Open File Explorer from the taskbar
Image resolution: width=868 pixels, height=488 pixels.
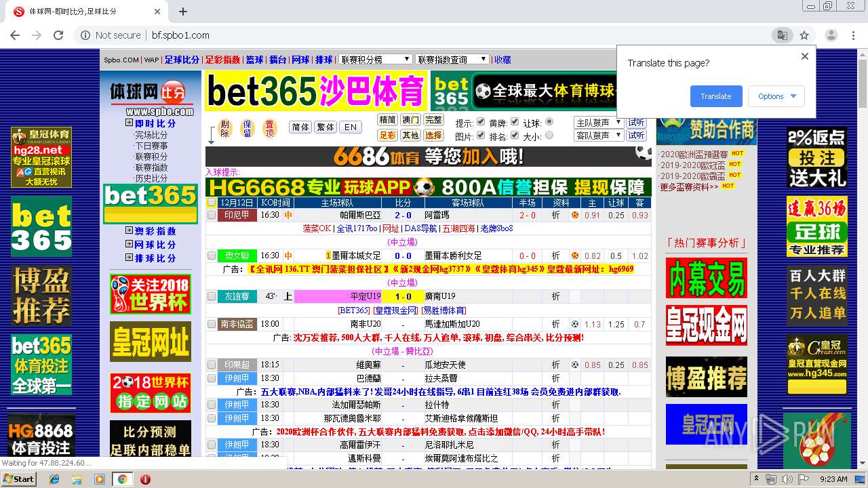pyautogui.click(x=77, y=479)
